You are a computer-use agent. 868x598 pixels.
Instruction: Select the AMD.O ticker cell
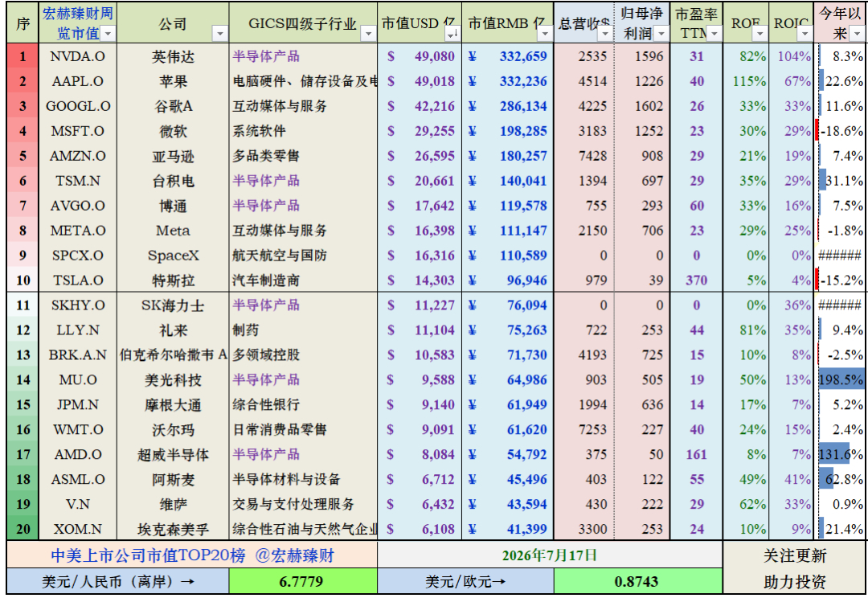click(x=77, y=455)
